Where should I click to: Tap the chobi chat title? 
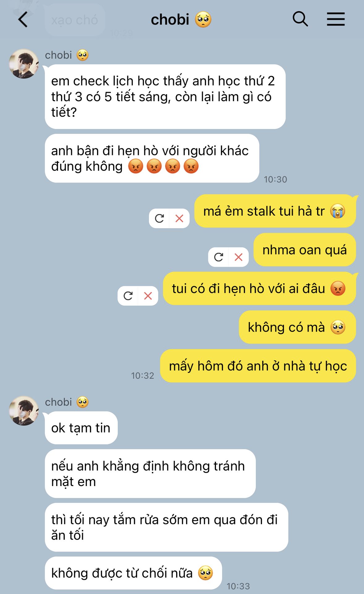tap(181, 19)
